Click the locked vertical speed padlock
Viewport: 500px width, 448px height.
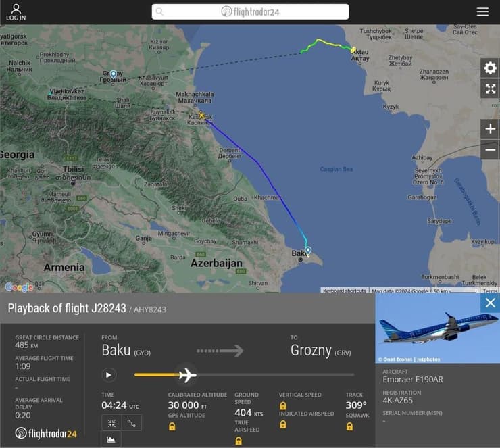pyautogui.click(x=283, y=406)
